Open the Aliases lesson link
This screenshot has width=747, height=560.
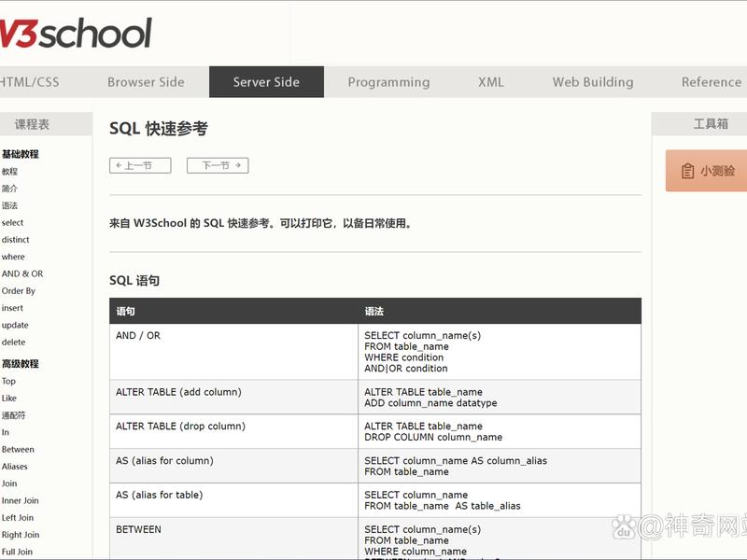pyautogui.click(x=15, y=467)
